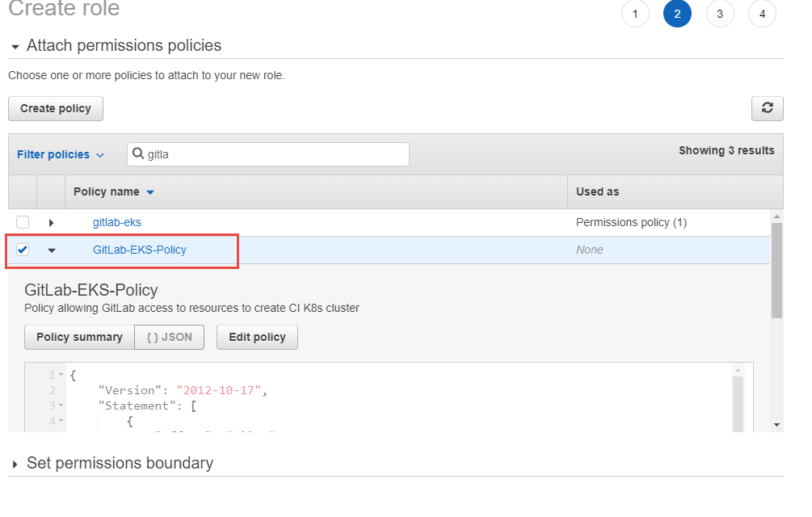The height and width of the screenshot is (517, 812).
Task: Click the Edit policy button
Action: (x=257, y=337)
